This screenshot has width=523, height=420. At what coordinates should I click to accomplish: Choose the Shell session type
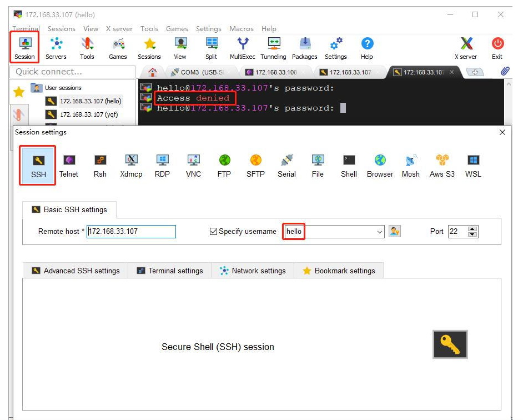pos(349,166)
